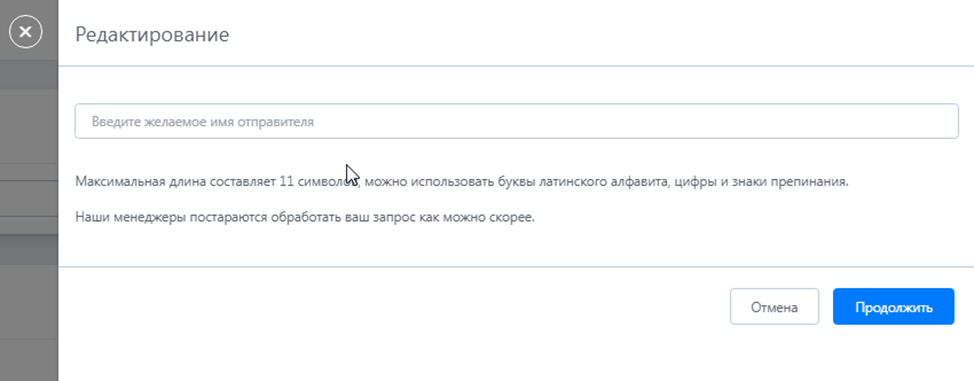Click the Максимальная длина hint sentence

tap(462, 182)
